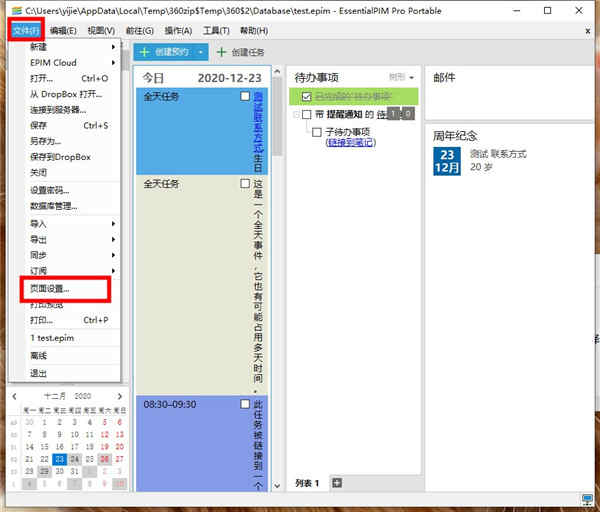Check the 子待办事项 checkbox
The height and width of the screenshot is (512, 600).
click(x=316, y=132)
